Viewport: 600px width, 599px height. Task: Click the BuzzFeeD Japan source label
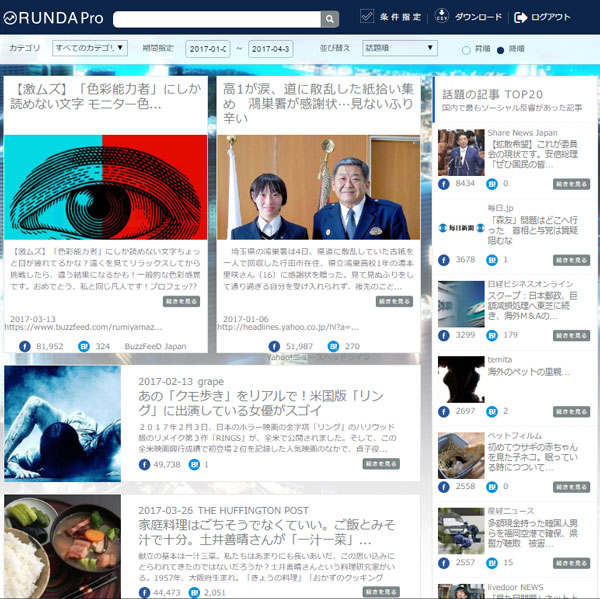[x=155, y=346]
